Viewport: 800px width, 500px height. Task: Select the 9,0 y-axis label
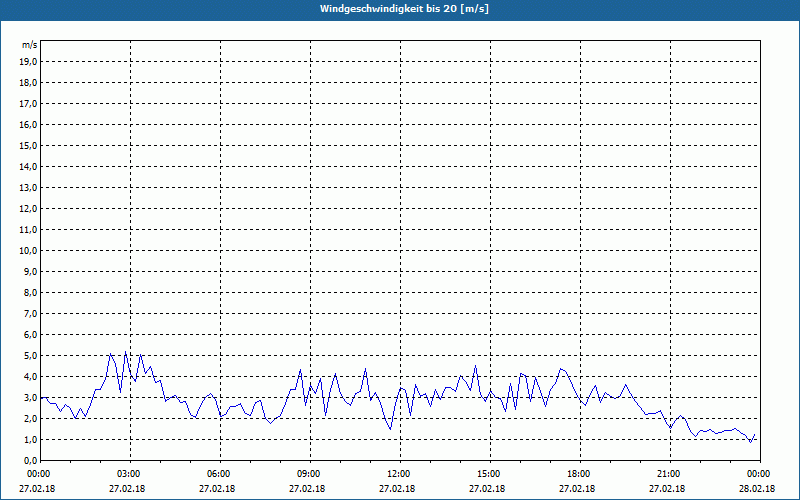pyautogui.click(x=30, y=271)
